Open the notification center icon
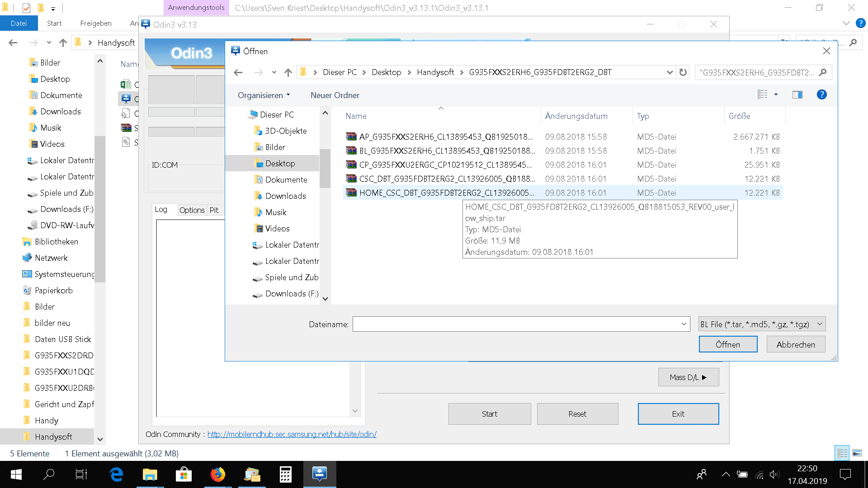 tap(845, 474)
